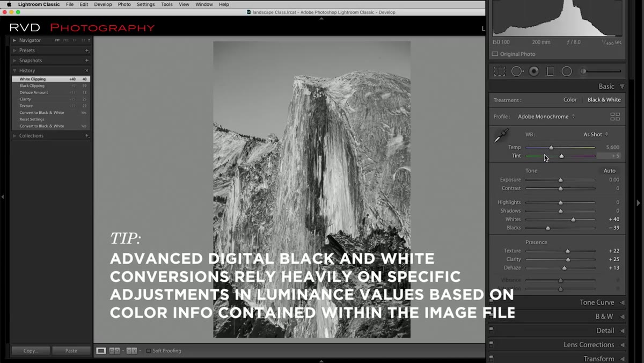Set Navigator zoom to FILL
The width and height of the screenshot is (644, 363).
(66, 40)
